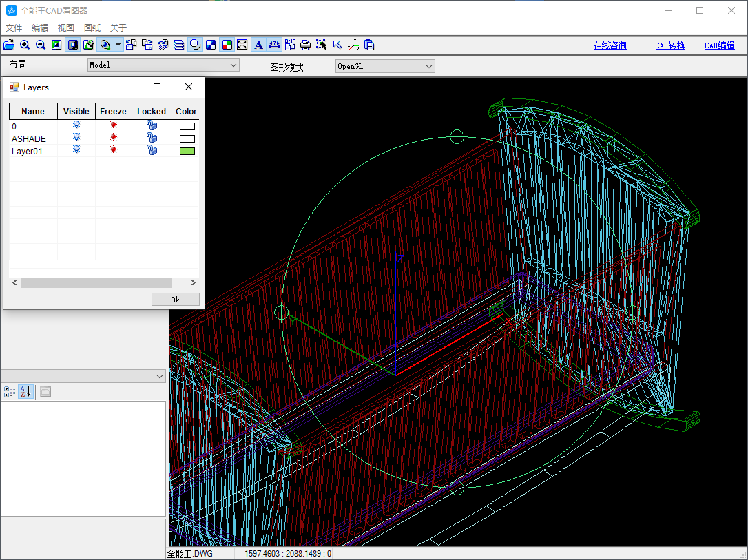Screen dimensions: 748x560
Task: Select the text 'A' tool icon
Action: (258, 45)
